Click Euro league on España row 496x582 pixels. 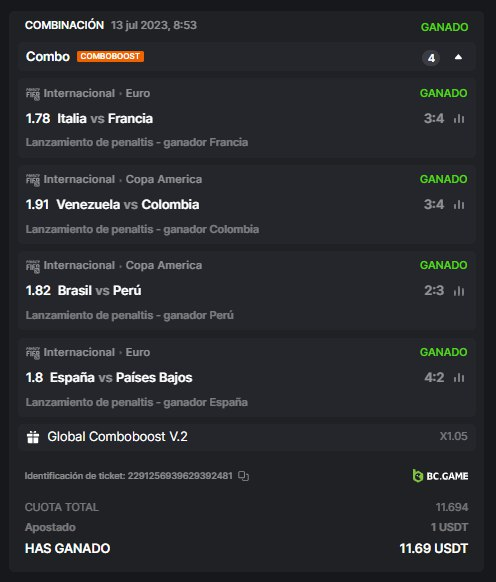tap(138, 352)
